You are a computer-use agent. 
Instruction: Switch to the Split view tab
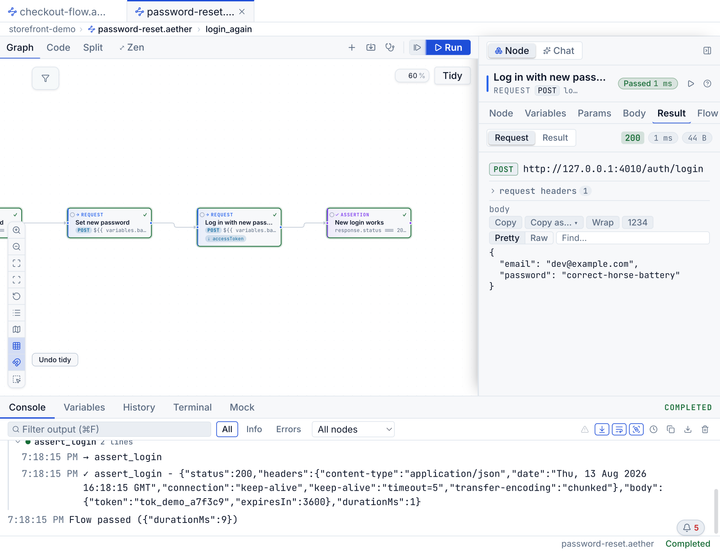coord(93,47)
